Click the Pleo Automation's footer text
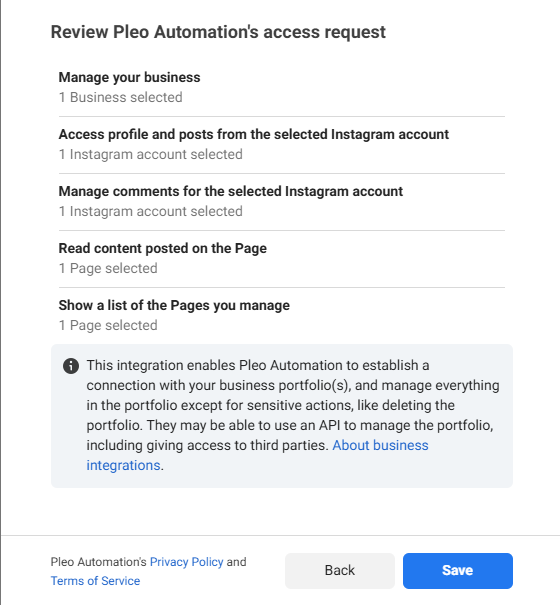560x605 pixels. pyautogui.click(x=99, y=562)
